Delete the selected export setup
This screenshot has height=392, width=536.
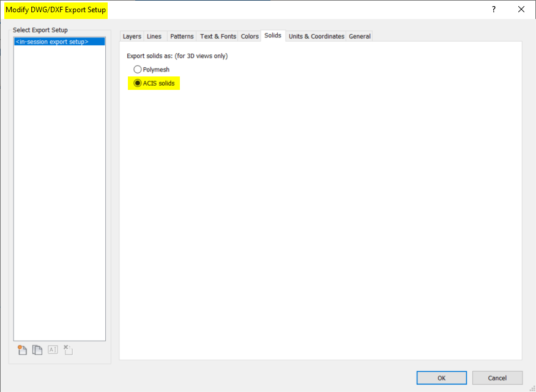[x=67, y=349]
